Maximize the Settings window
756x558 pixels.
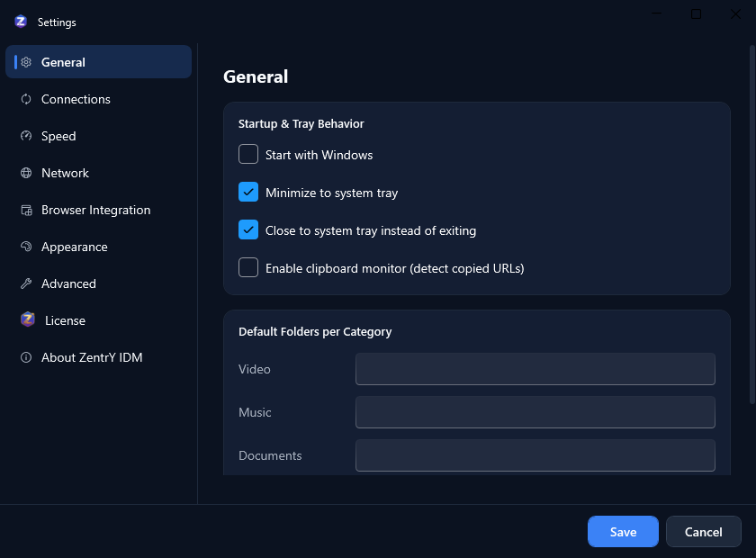(x=696, y=14)
